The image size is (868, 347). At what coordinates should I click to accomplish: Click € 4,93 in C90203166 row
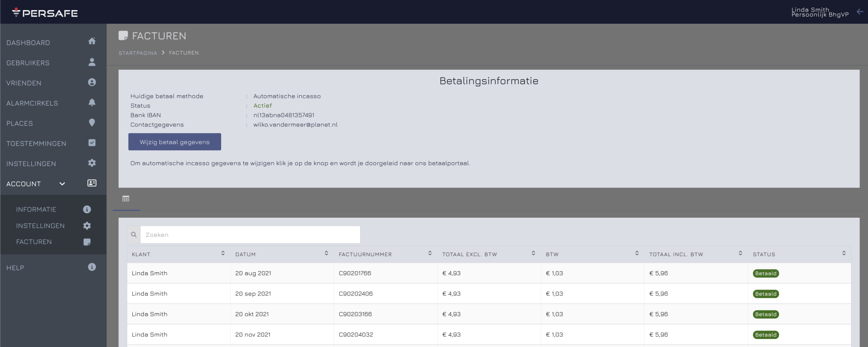(x=451, y=314)
